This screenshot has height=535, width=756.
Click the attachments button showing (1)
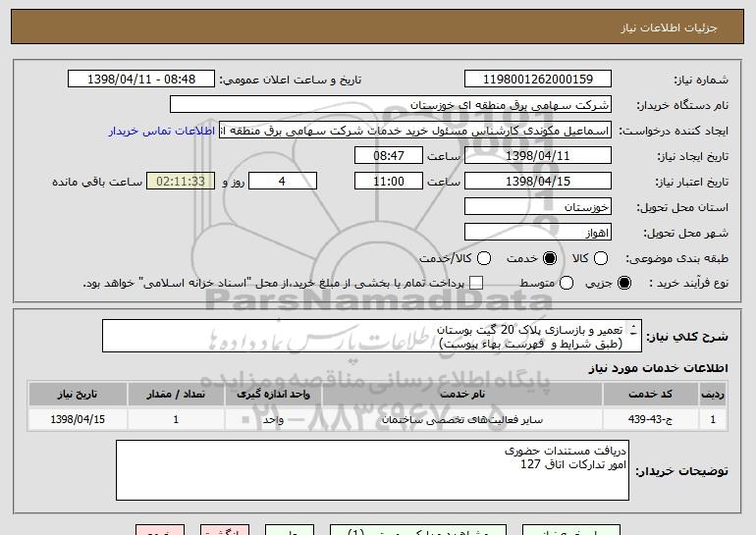[418, 530]
